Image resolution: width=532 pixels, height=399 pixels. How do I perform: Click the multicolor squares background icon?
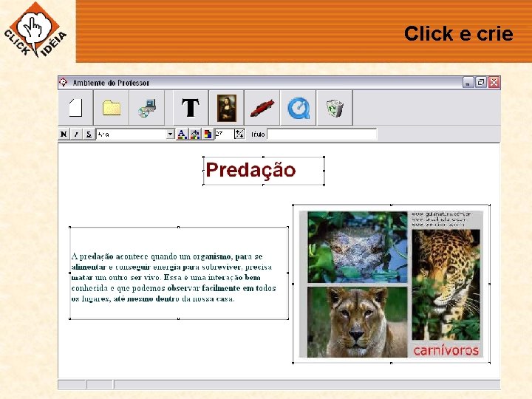pos(208,134)
